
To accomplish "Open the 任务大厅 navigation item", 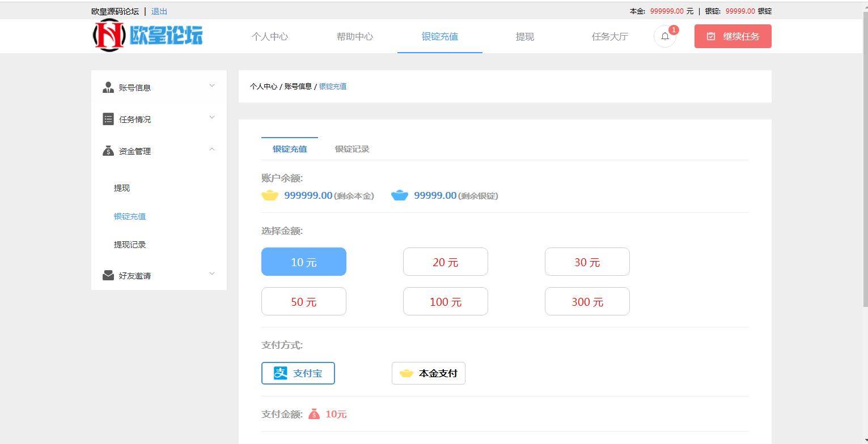I will point(609,36).
